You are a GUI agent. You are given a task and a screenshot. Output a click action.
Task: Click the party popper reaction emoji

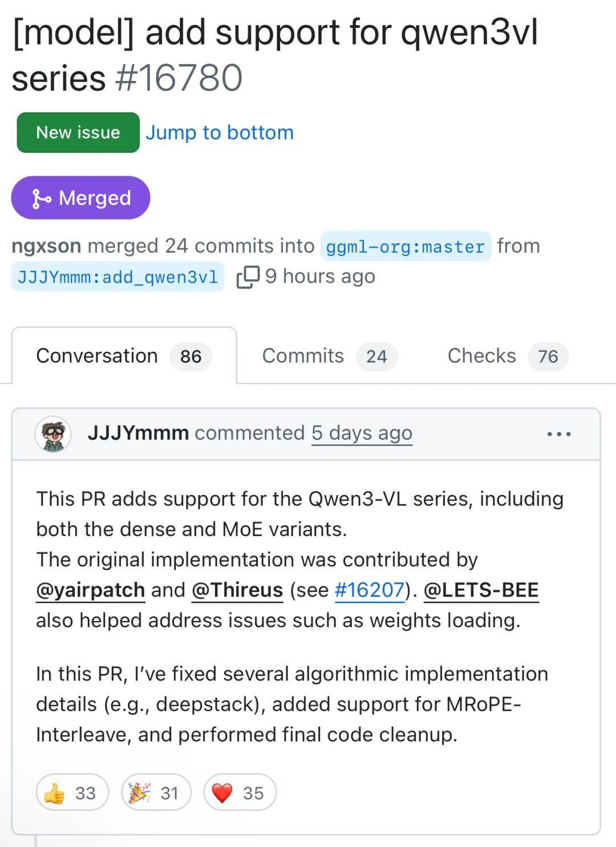pyautogui.click(x=139, y=792)
